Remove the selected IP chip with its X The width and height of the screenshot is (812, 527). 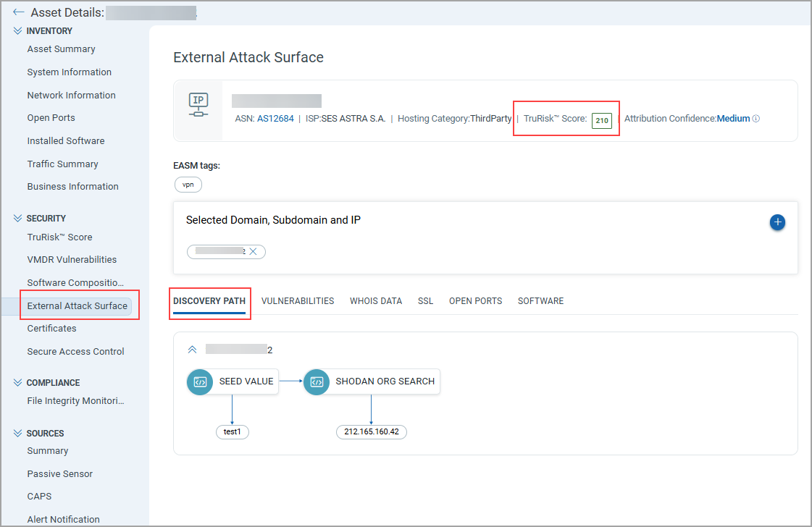(253, 252)
